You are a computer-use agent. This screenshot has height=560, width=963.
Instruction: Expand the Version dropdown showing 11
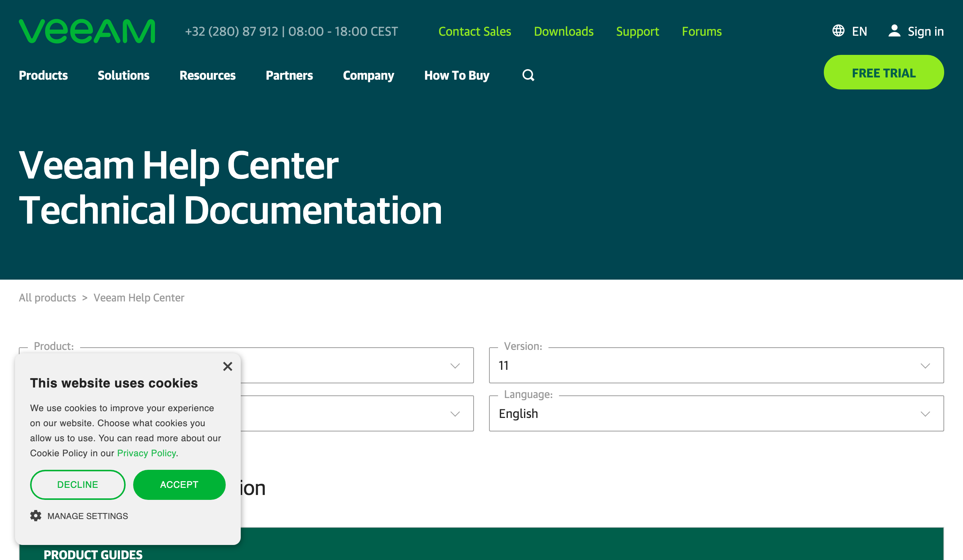click(x=716, y=365)
